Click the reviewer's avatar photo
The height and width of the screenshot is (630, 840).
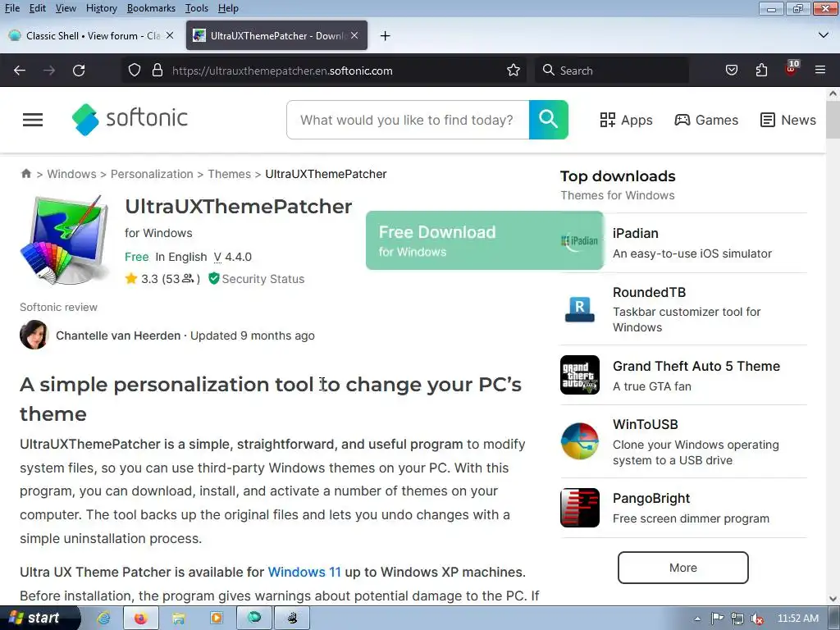34,336
